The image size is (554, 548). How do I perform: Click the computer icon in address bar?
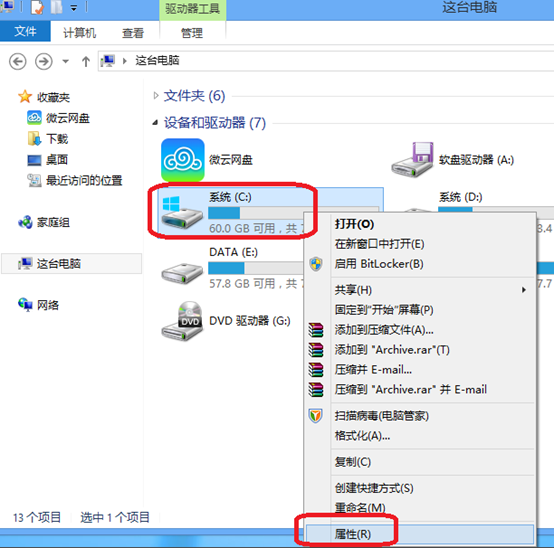tap(108, 61)
